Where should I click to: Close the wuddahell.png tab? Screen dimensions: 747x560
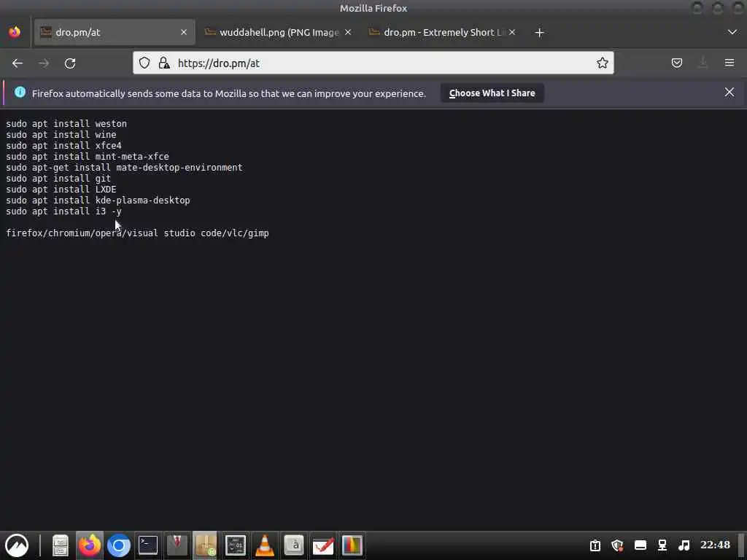point(348,32)
